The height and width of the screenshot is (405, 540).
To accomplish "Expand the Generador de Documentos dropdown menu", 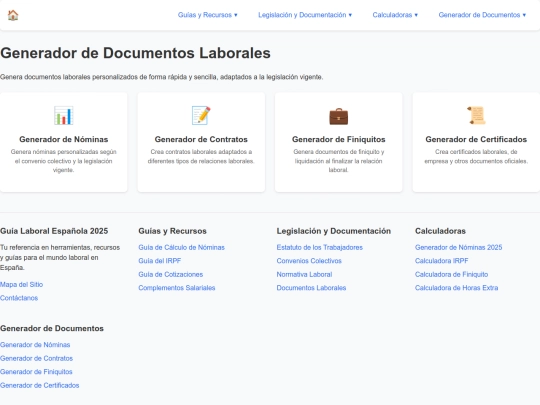I will coord(482,15).
